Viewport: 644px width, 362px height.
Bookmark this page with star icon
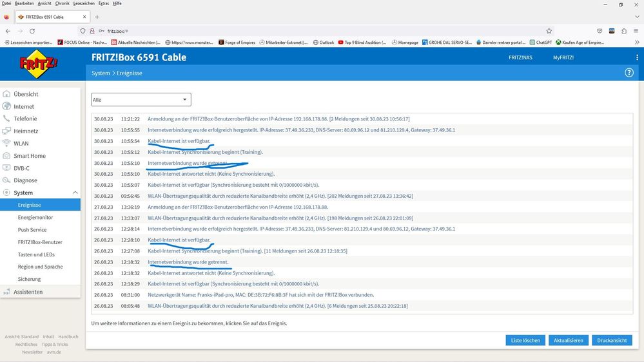tap(549, 31)
